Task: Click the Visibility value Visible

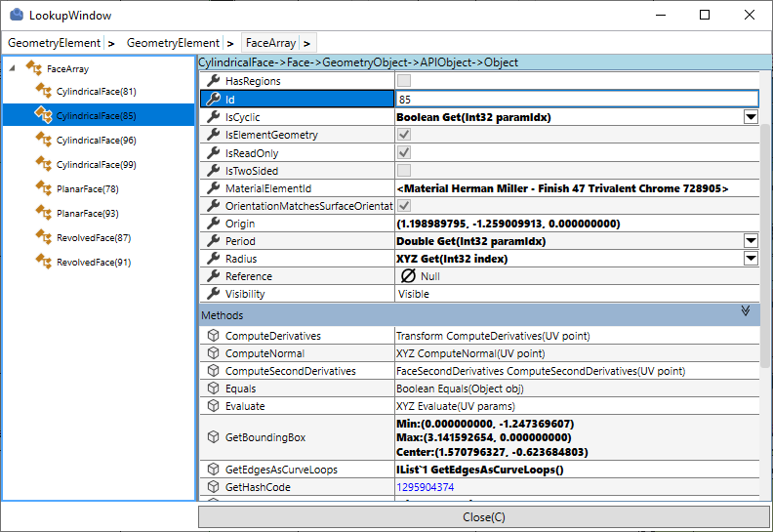Action: [x=414, y=294]
